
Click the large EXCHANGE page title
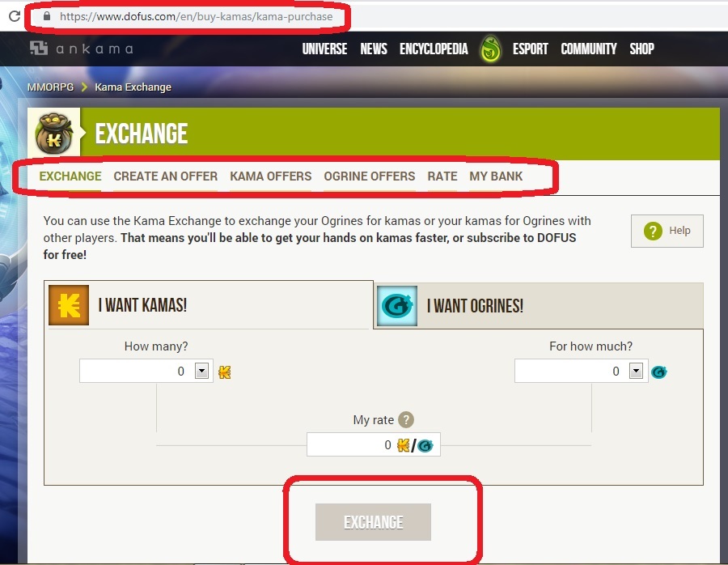click(x=142, y=134)
